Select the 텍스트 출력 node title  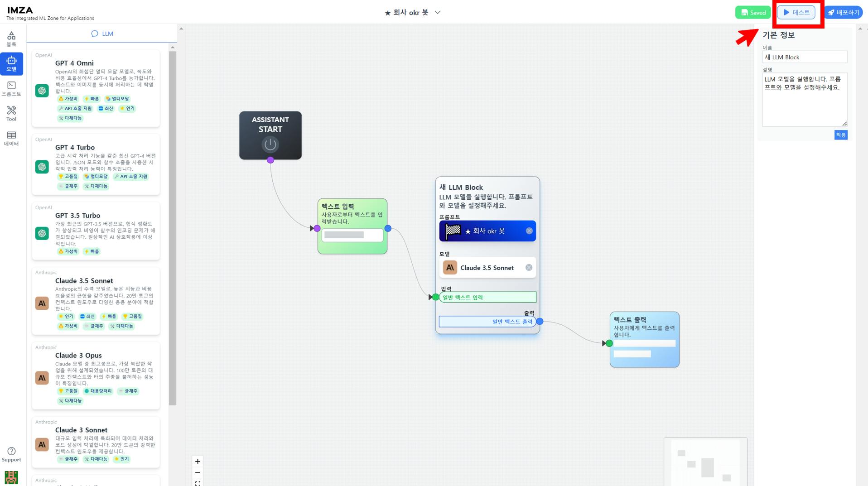(x=630, y=319)
